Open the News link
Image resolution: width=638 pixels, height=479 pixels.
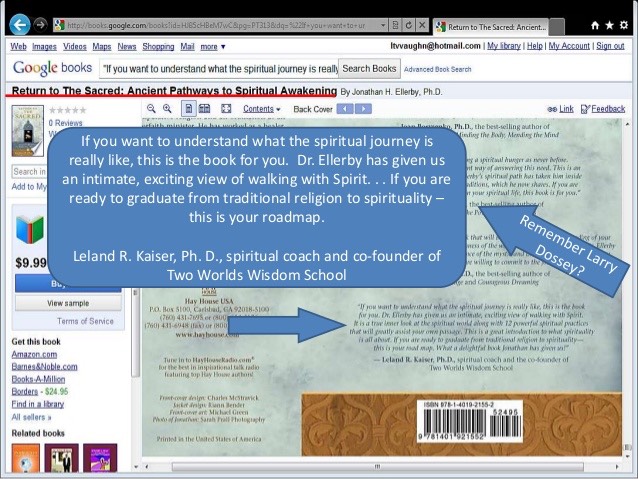tap(127, 46)
